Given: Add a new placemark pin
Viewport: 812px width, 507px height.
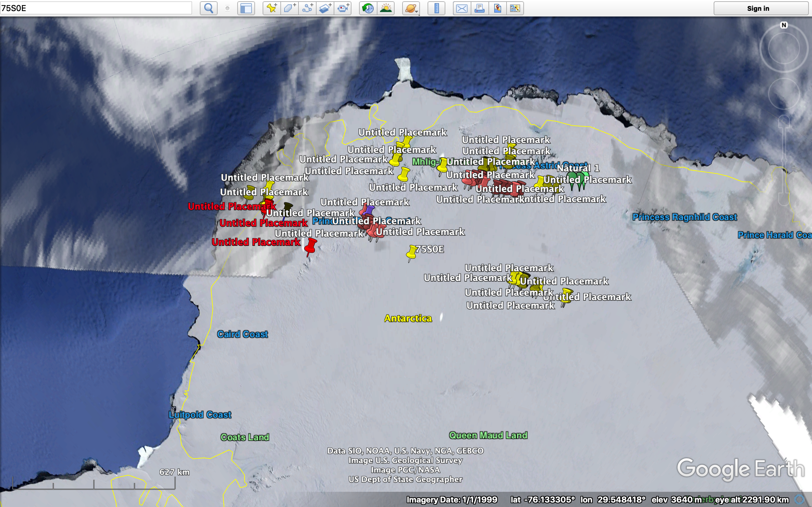Looking at the screenshot, I should [x=272, y=8].
